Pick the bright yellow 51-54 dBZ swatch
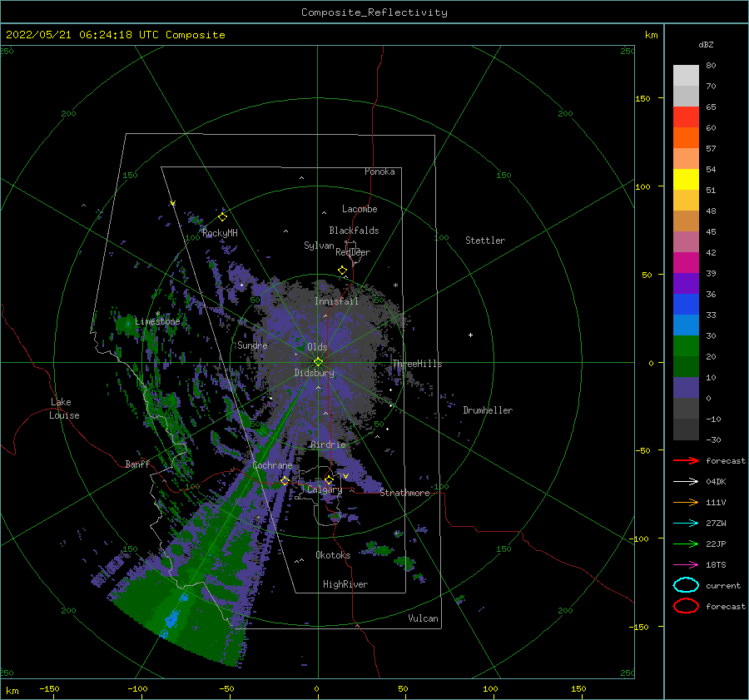The width and height of the screenshot is (749, 700). click(x=686, y=180)
